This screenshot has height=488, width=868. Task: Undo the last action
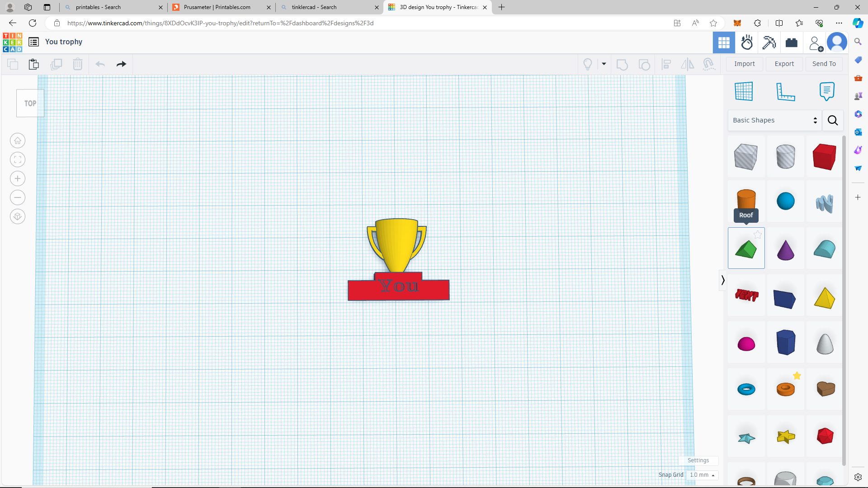pyautogui.click(x=100, y=64)
